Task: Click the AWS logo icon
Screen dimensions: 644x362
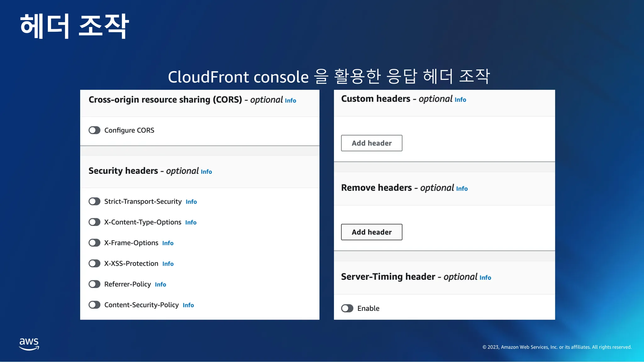Action: pyautogui.click(x=29, y=344)
